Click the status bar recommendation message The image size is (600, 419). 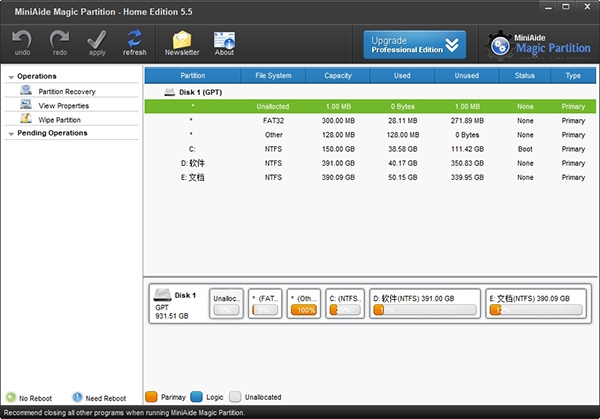(124, 413)
